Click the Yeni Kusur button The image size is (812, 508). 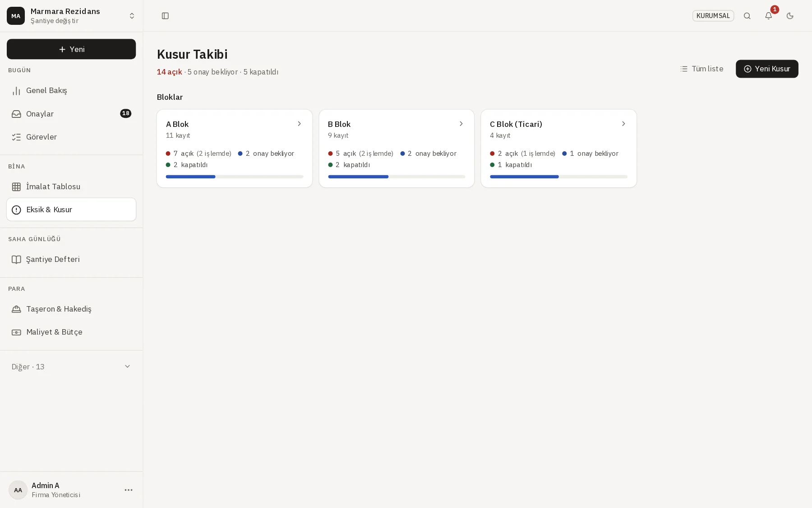(767, 69)
